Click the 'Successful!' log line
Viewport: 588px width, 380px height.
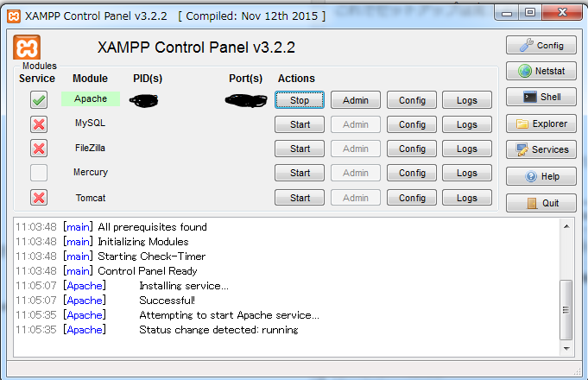(167, 301)
